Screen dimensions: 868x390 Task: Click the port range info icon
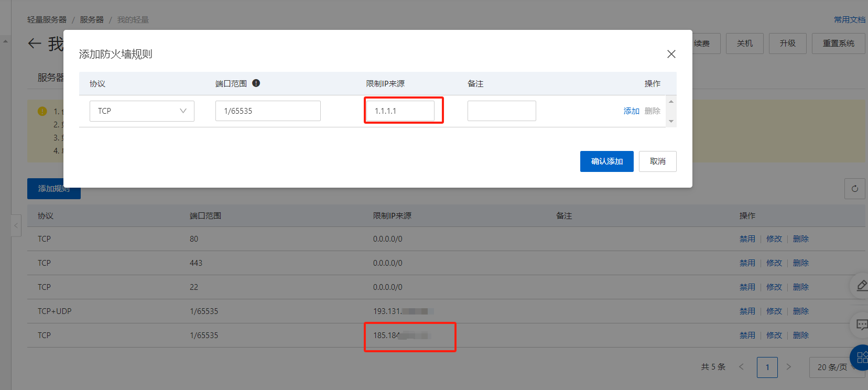click(x=256, y=83)
